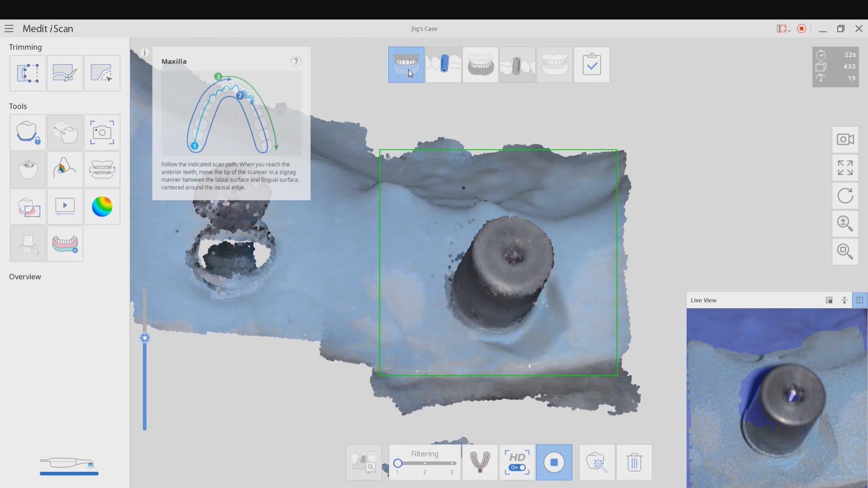Select the rectangular trimming selection tool
868x488 pixels.
pyautogui.click(x=28, y=73)
